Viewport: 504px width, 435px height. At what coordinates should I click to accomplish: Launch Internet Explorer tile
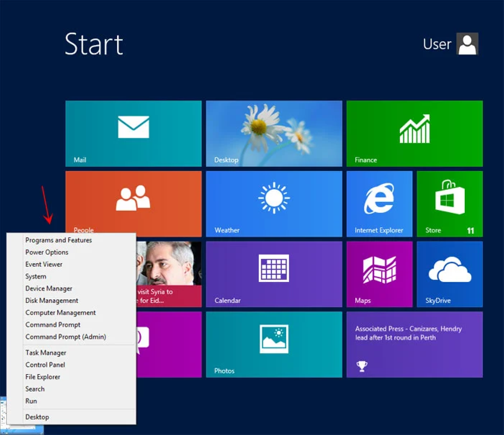pyautogui.click(x=379, y=204)
